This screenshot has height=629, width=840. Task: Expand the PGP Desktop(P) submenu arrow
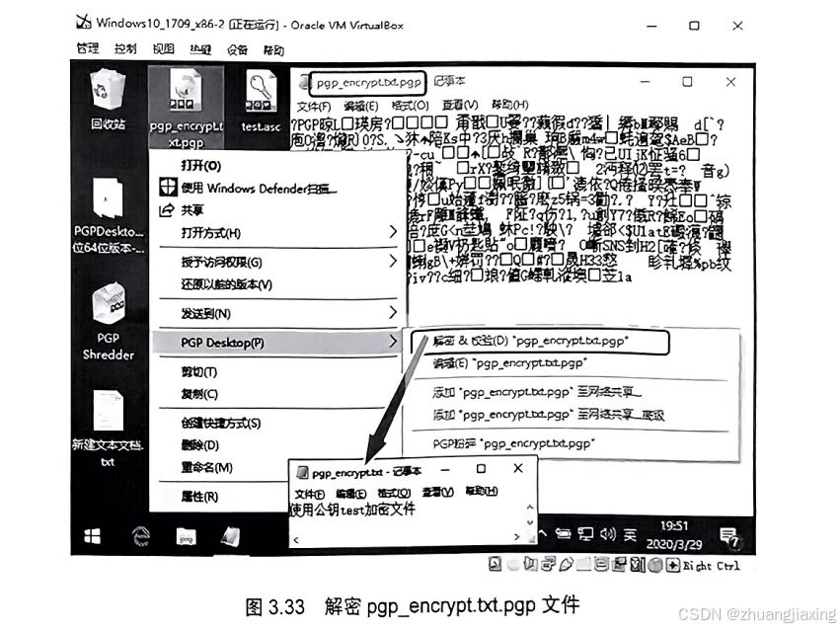(393, 342)
